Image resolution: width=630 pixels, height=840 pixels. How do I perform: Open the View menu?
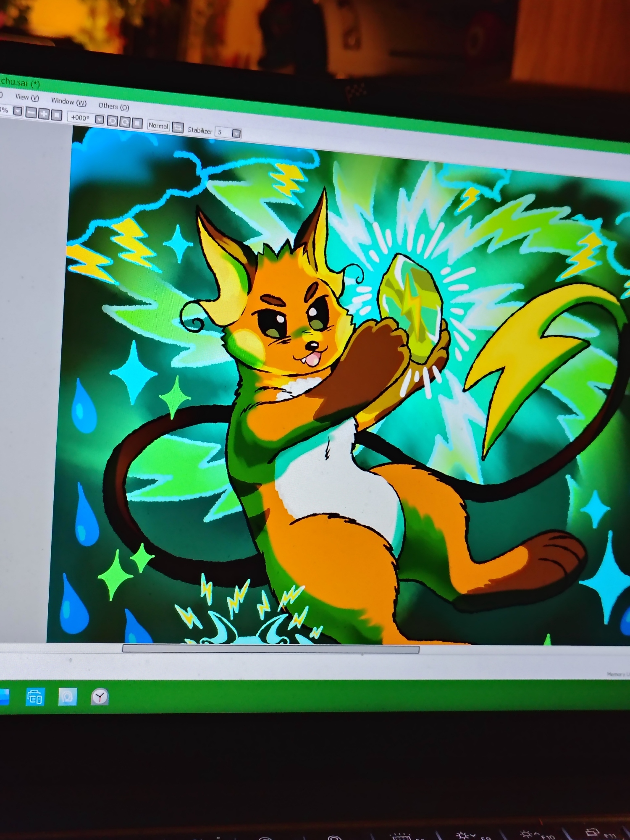[x=27, y=97]
